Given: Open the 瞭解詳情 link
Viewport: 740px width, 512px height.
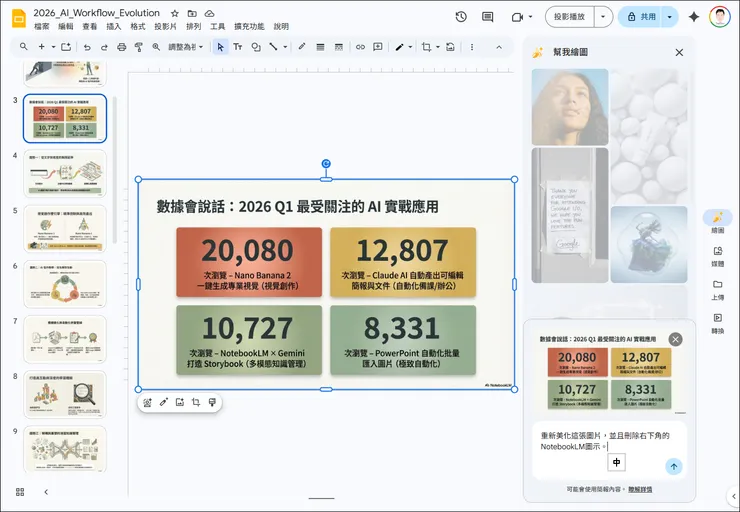Looking at the screenshot, I should (x=640, y=489).
